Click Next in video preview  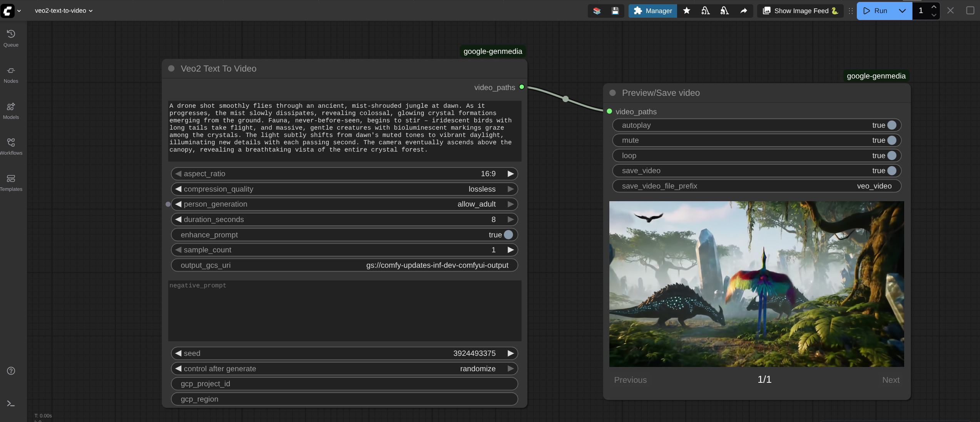[x=891, y=380]
